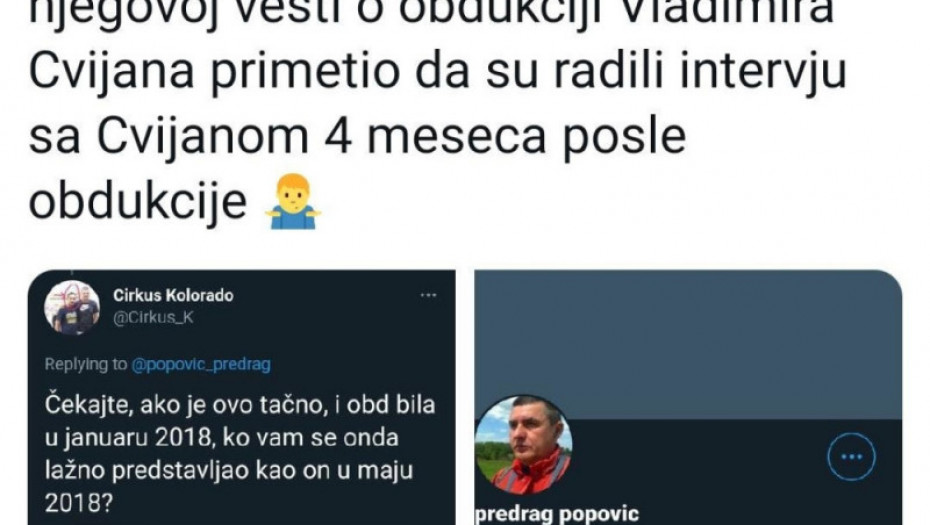This screenshot has width=930, height=525.
Task: Click the 'Replying to' label
Action: click(86, 364)
